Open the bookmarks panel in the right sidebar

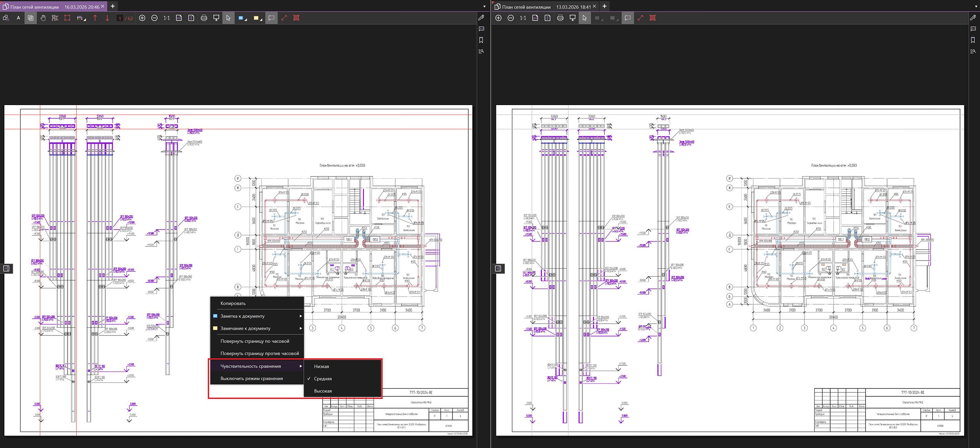973,40
